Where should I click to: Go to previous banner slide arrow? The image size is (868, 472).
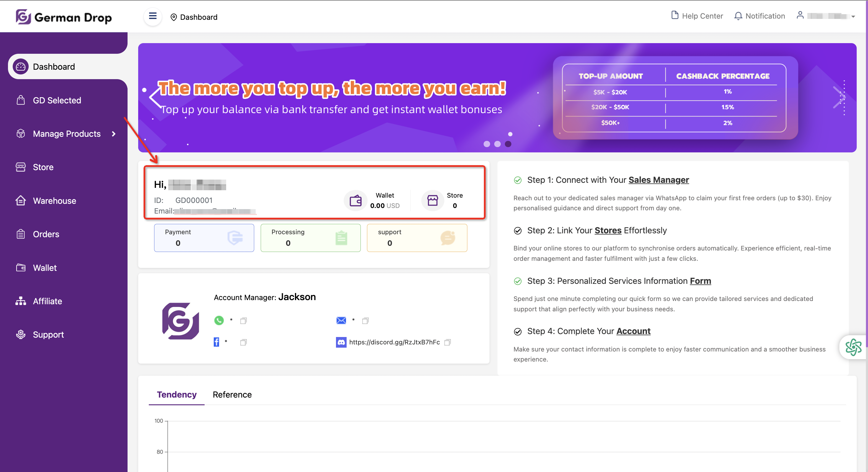(155, 98)
